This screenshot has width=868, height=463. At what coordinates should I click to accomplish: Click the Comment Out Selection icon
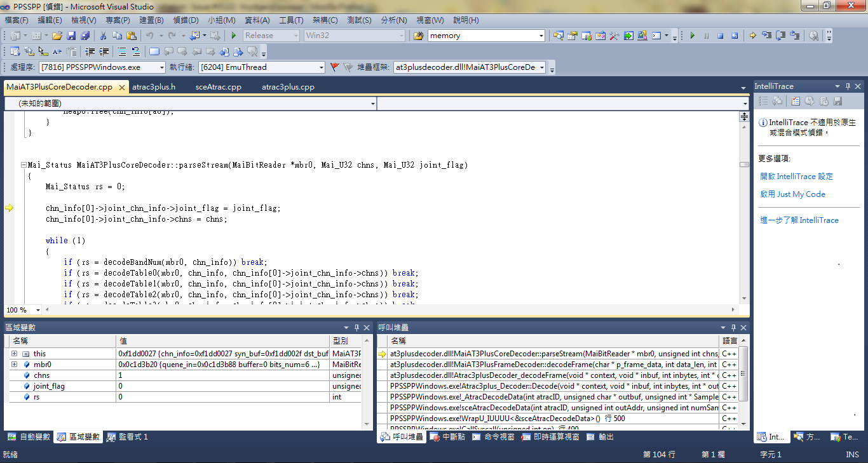(121, 51)
